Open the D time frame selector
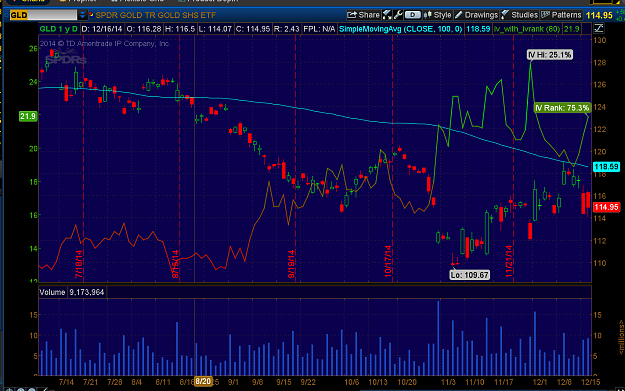The image size is (625, 391). pos(413,15)
